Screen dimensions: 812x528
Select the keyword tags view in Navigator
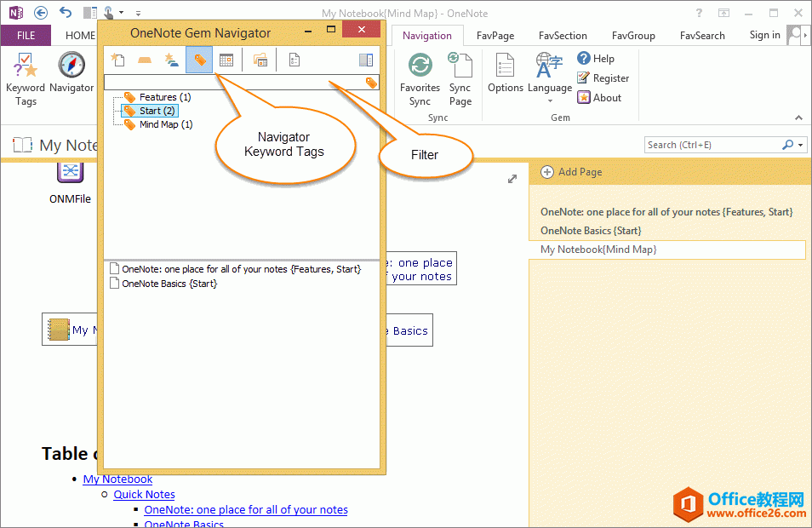[x=199, y=60]
